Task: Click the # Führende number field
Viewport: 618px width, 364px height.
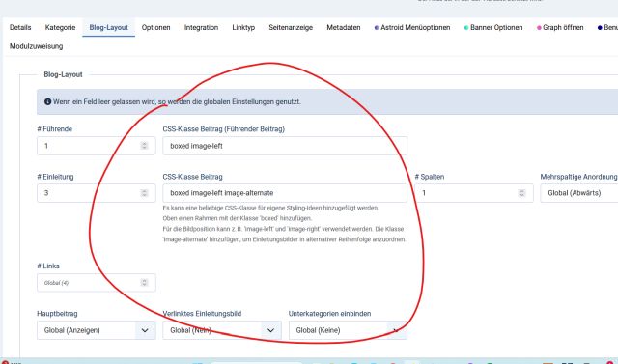Action: click(x=97, y=146)
